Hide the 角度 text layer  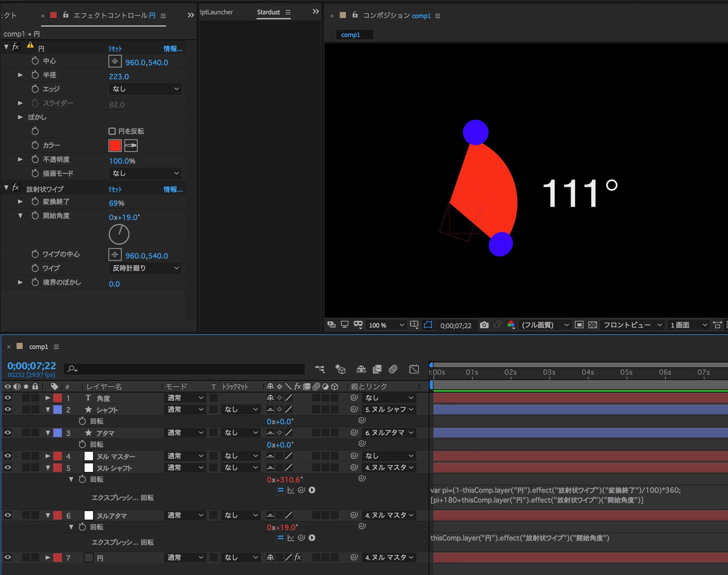click(x=8, y=398)
